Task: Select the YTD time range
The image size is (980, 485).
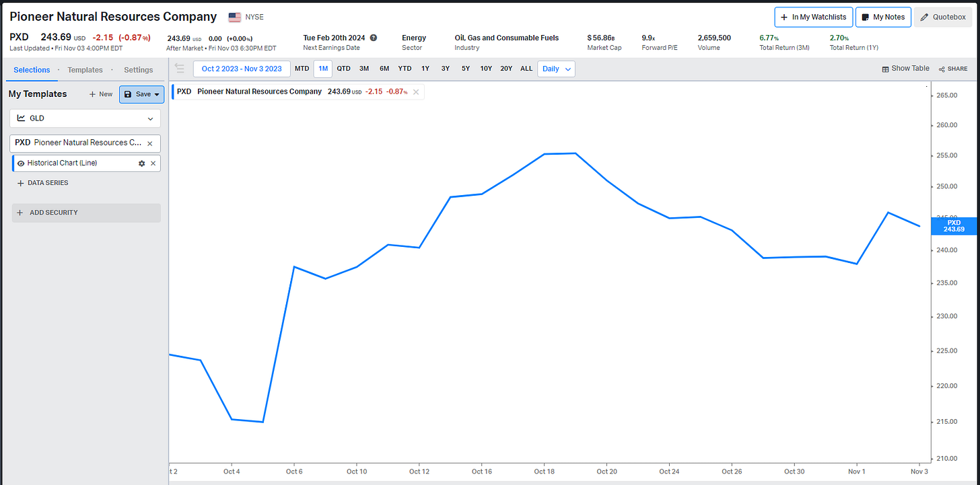Action: coord(405,69)
